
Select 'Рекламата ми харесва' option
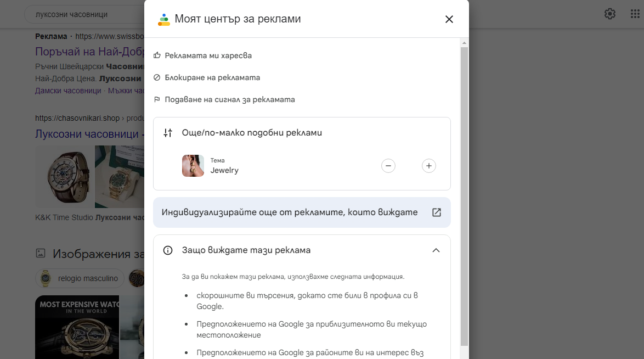pos(208,55)
